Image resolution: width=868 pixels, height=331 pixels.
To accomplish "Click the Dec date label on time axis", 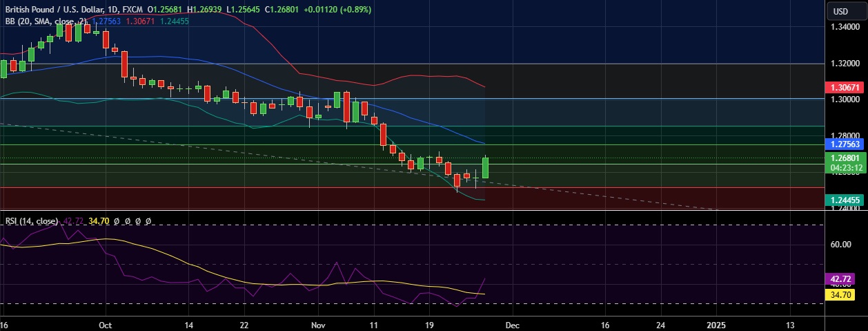I will (x=511, y=324).
